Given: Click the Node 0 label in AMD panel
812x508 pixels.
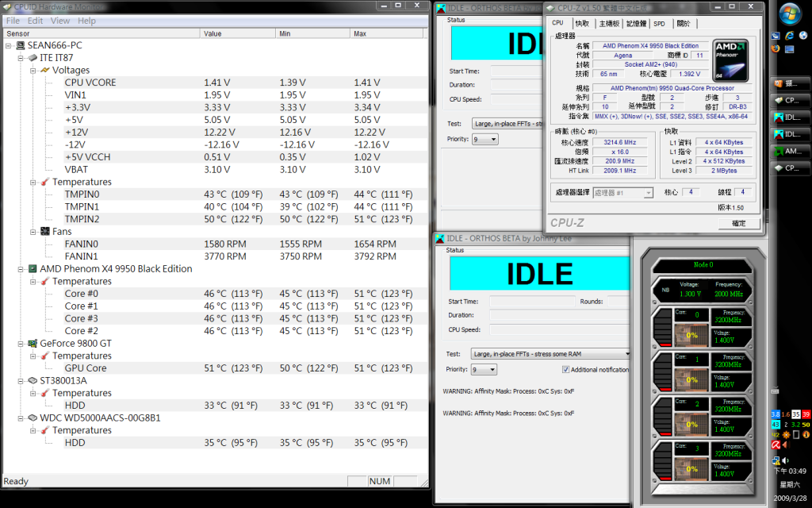Looking at the screenshot, I should point(703,265).
